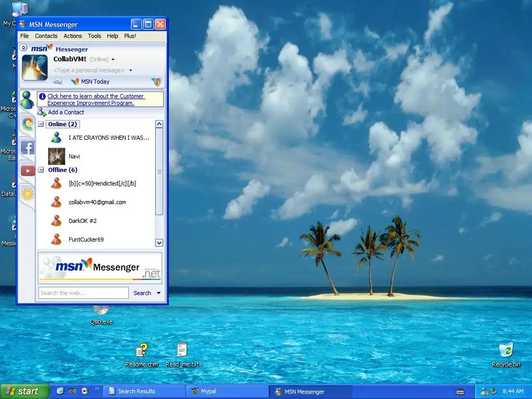Select the DarkOK #2 contact icon

56,220
